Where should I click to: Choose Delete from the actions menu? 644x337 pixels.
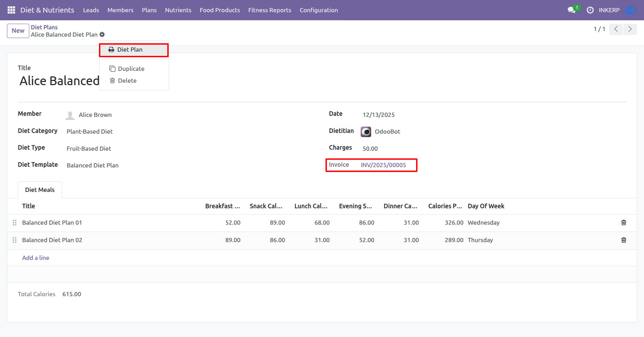pyautogui.click(x=127, y=81)
